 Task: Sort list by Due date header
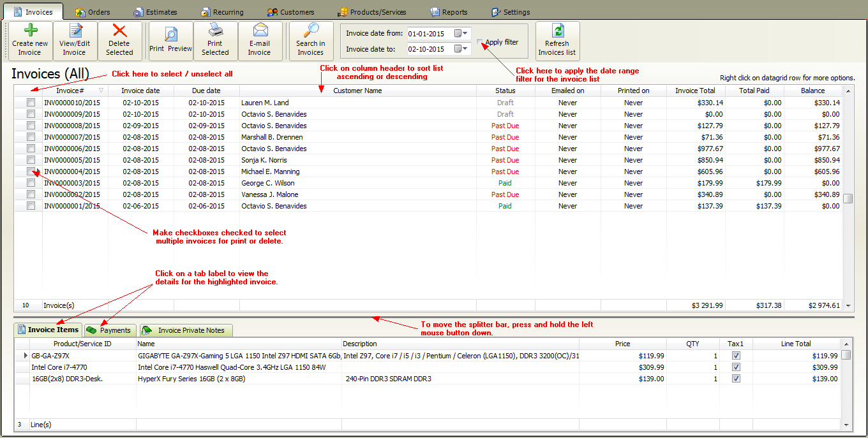[x=206, y=91]
